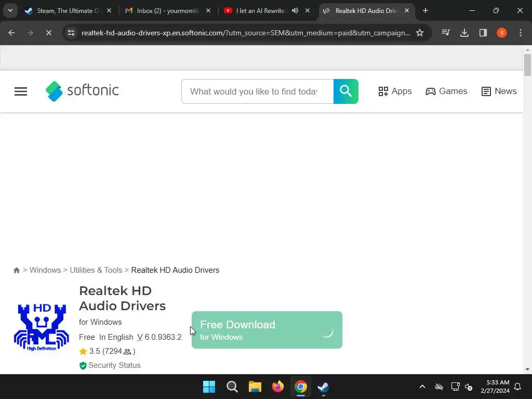The image size is (532, 399).
Task: Go to breadcrumb home icon
Action: (16, 270)
